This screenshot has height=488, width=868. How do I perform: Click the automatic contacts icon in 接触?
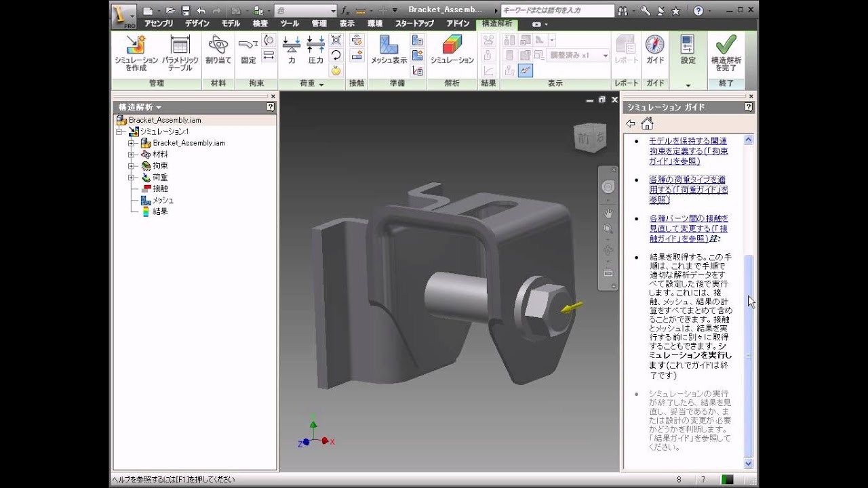tap(357, 41)
